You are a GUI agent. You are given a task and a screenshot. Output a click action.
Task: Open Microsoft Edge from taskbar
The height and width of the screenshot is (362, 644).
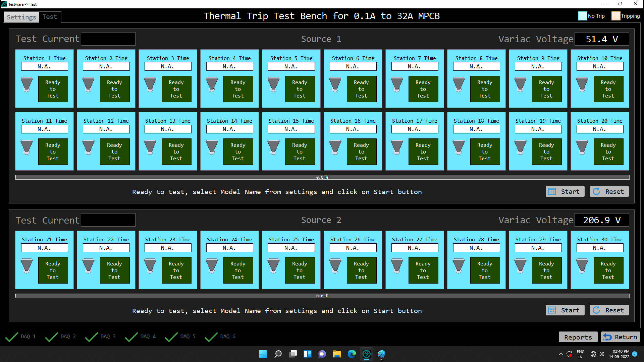coord(352,354)
